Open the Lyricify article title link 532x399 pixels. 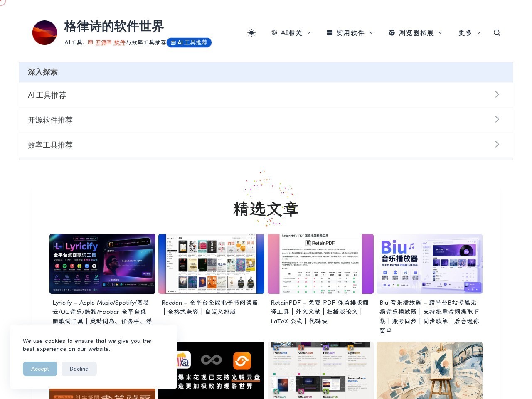click(x=102, y=312)
